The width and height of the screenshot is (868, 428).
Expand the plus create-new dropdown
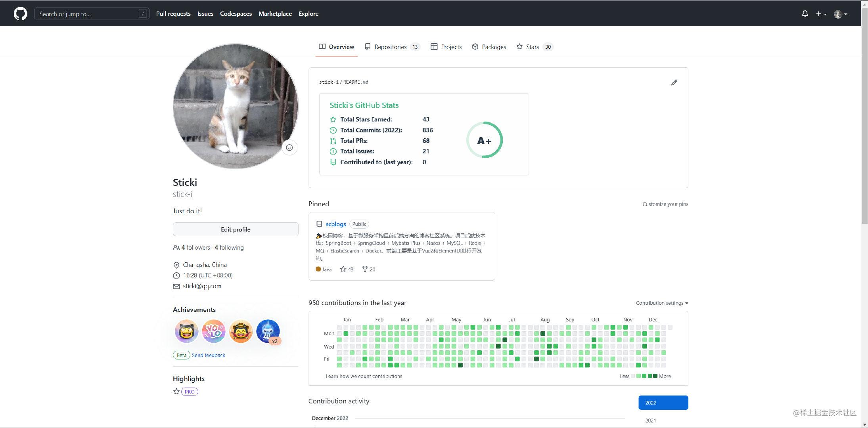821,14
